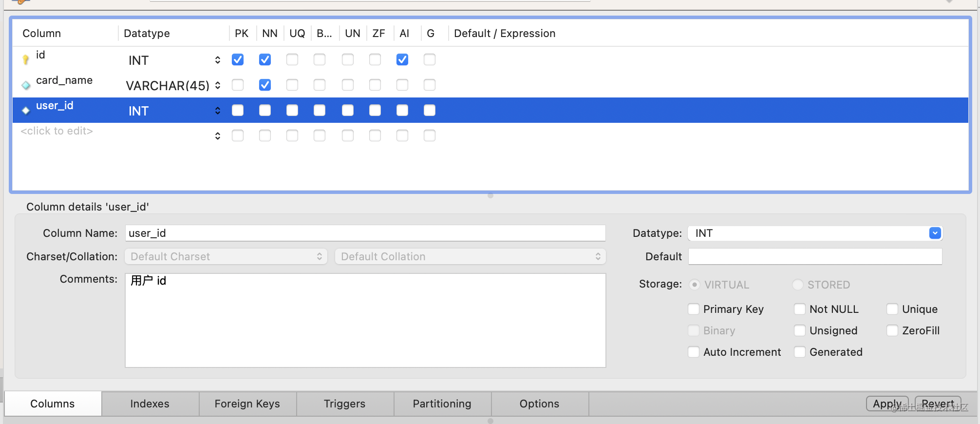Check the Not NULL option in column details
Image resolution: width=980 pixels, height=424 pixels.
(x=800, y=309)
